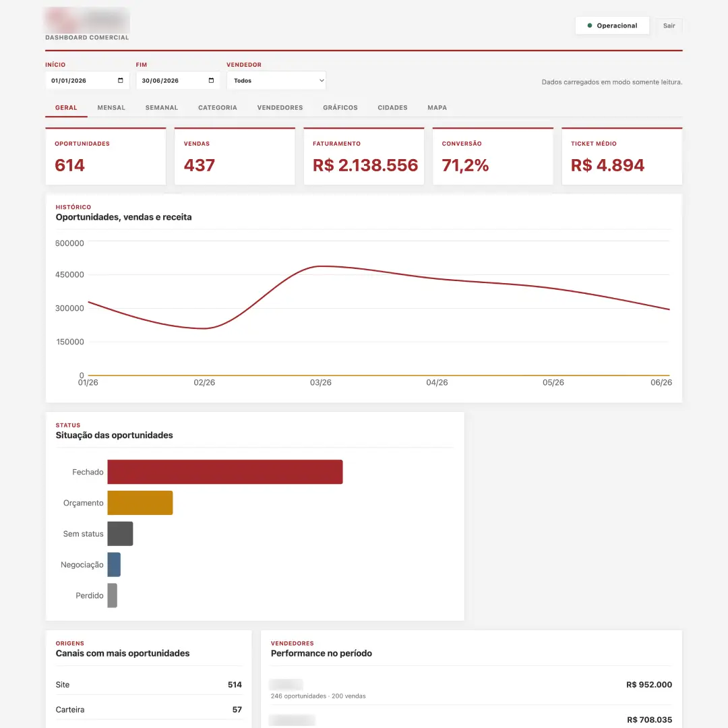
Task: Show the Mapa tab
Action: [437, 108]
